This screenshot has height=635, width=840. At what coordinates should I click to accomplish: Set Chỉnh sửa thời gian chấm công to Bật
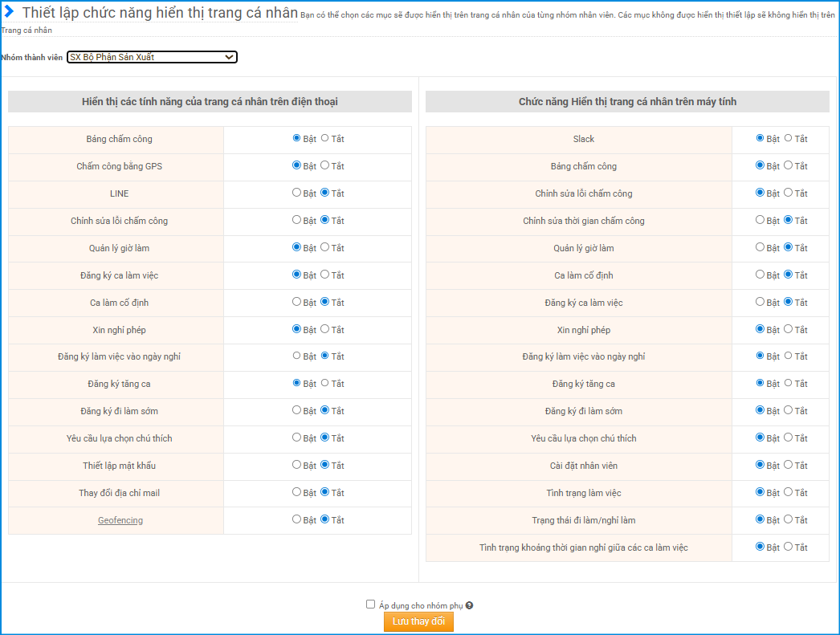(760, 220)
